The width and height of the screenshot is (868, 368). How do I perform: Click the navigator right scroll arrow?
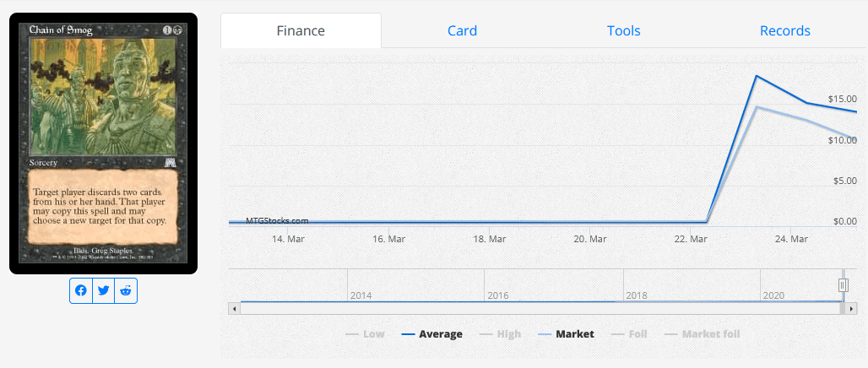[x=851, y=309]
